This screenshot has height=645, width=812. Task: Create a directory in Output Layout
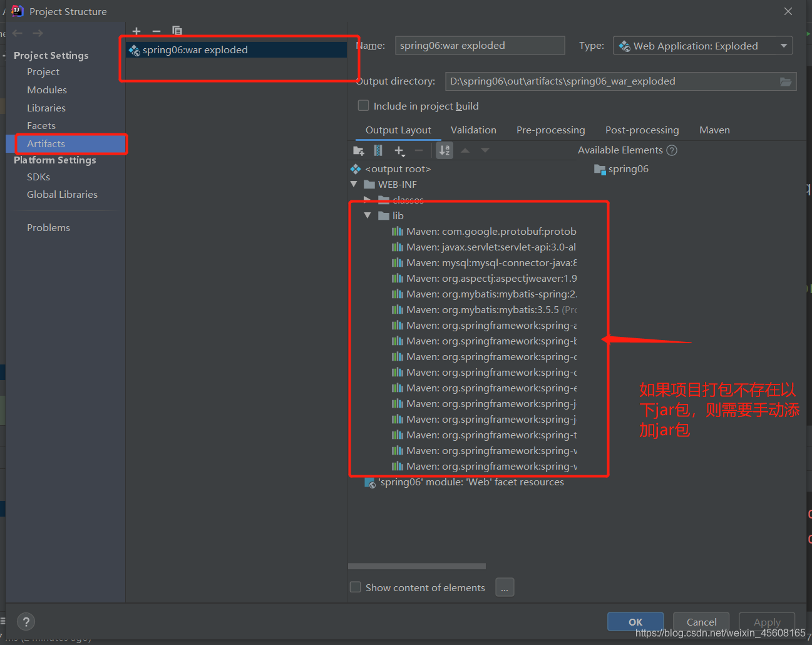(359, 150)
